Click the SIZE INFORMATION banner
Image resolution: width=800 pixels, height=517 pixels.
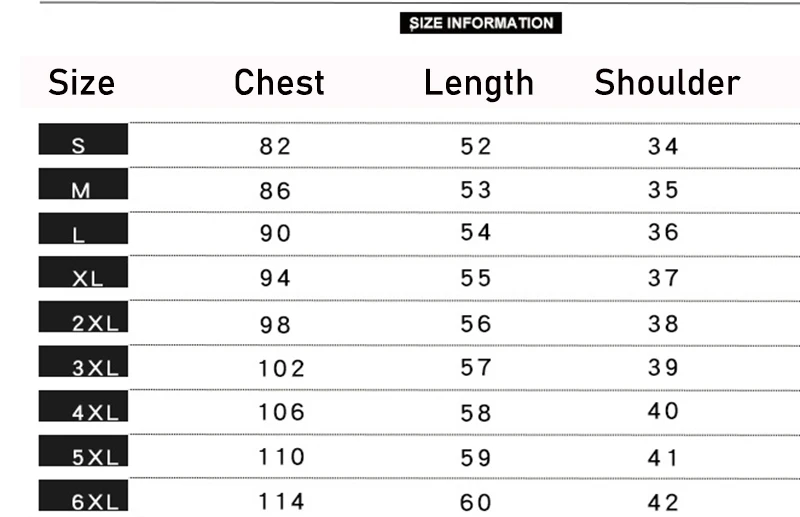(481, 23)
